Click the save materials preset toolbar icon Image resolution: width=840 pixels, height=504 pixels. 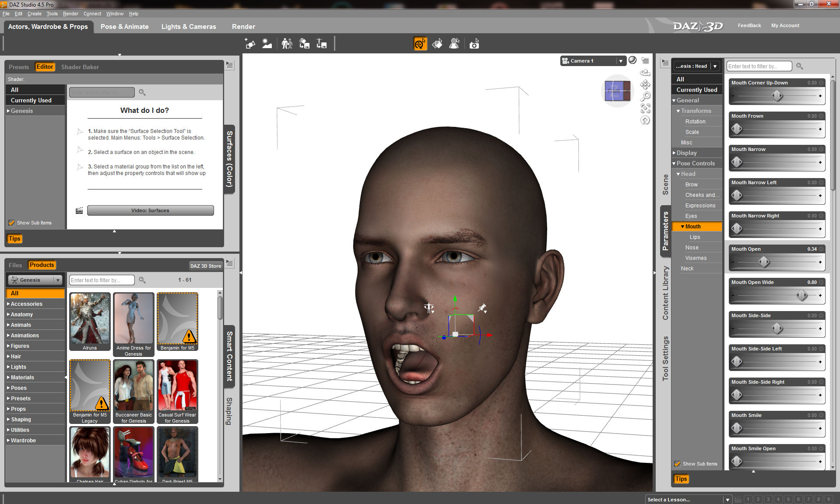click(304, 43)
